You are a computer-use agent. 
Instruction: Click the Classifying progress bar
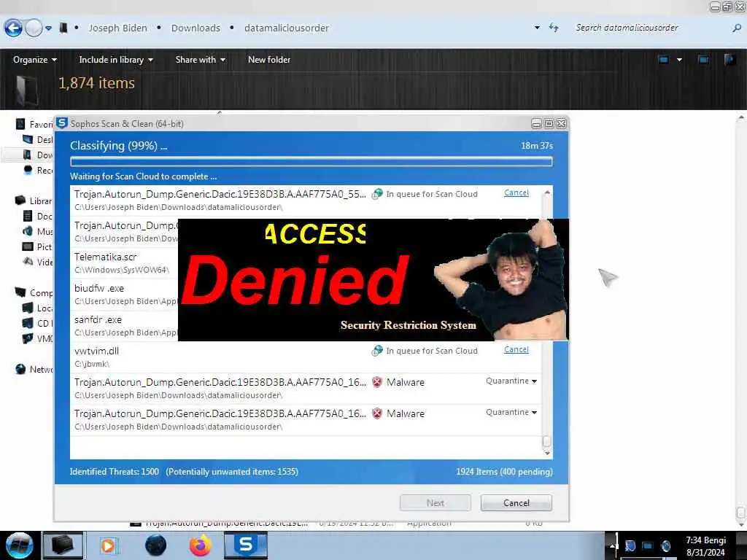coord(311,161)
